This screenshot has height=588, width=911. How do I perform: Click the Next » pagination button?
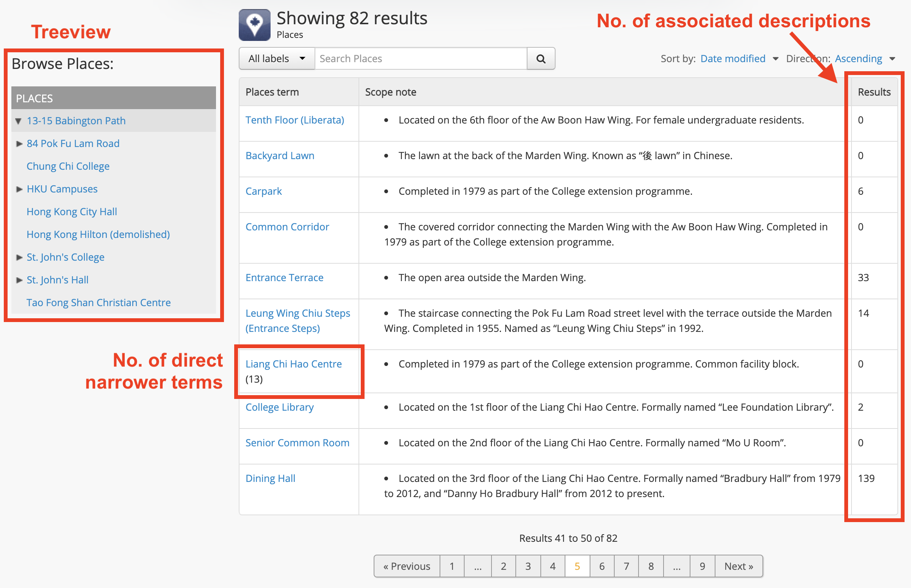pos(739,566)
